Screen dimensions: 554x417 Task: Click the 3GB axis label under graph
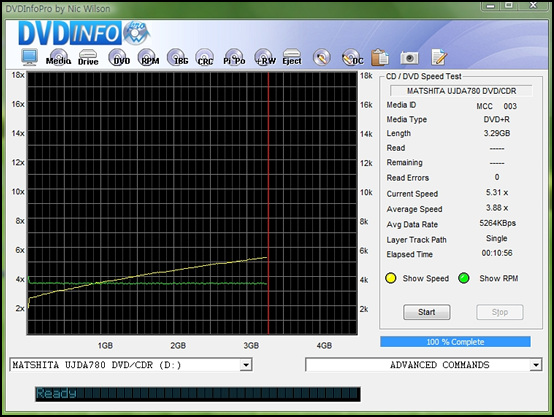click(x=251, y=345)
